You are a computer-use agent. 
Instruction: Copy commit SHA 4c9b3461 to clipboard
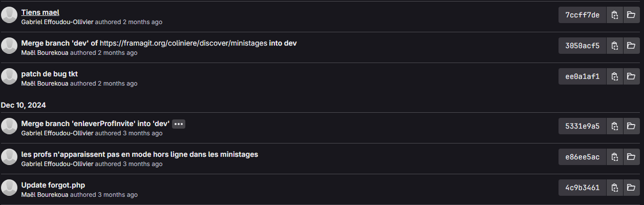click(614, 187)
